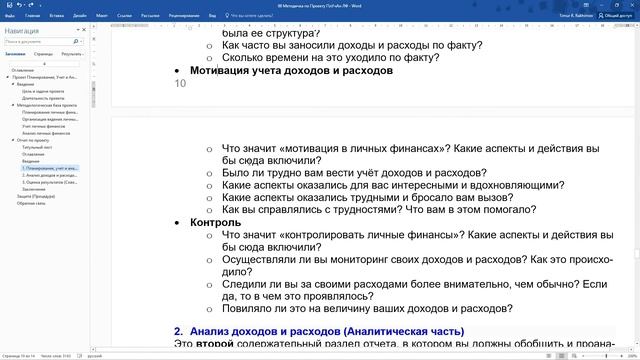The width and height of the screenshot is (640, 360).
Task: Collapse 'Методологическая база проекта' node
Action: [13, 105]
